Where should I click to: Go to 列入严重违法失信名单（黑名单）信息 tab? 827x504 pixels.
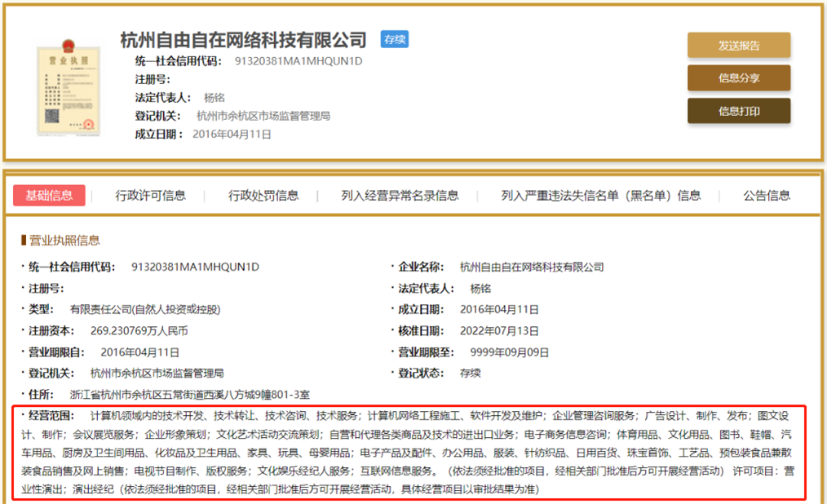pos(601,196)
